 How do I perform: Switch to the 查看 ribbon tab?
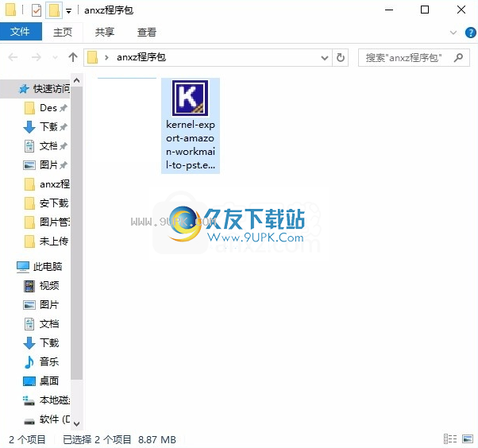click(x=147, y=32)
